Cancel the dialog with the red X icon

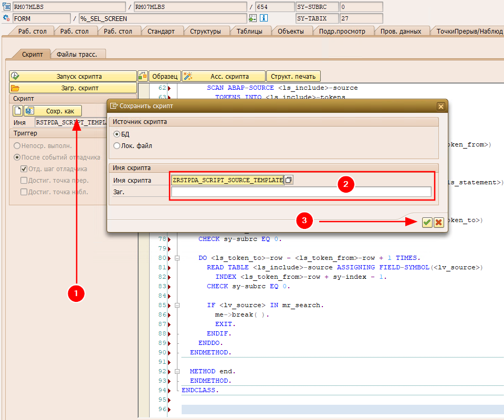coord(439,222)
